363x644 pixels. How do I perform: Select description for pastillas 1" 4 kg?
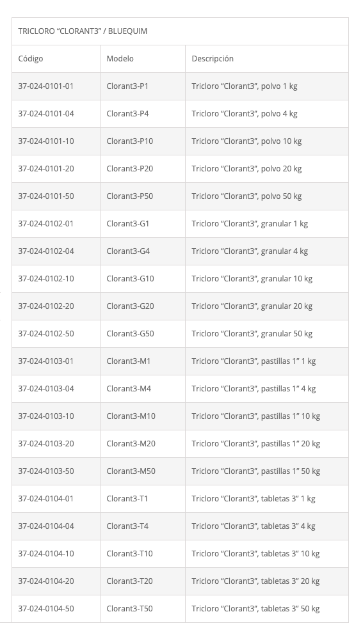[x=254, y=389]
